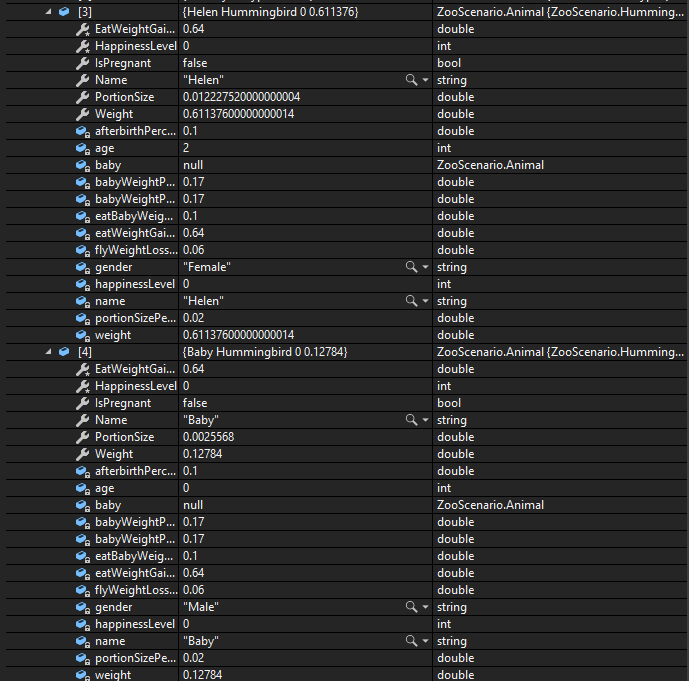This screenshot has height=681, width=689.
Task: Select value 0.0025568 of PortionSize
Action: coord(208,437)
